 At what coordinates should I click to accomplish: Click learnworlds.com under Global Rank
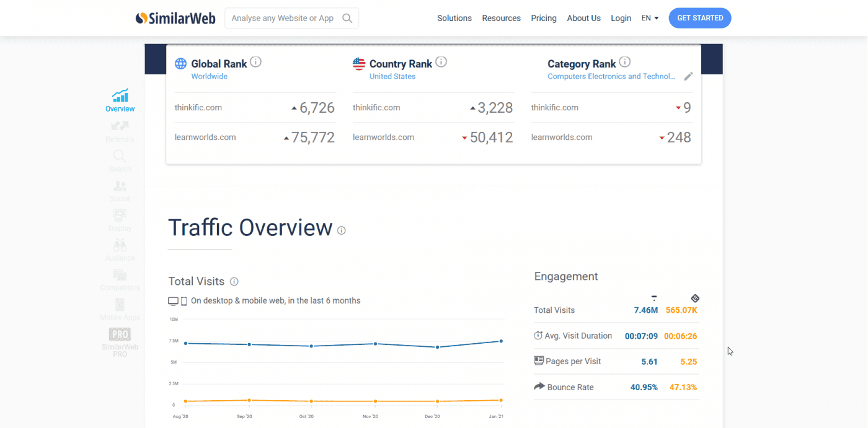click(205, 137)
